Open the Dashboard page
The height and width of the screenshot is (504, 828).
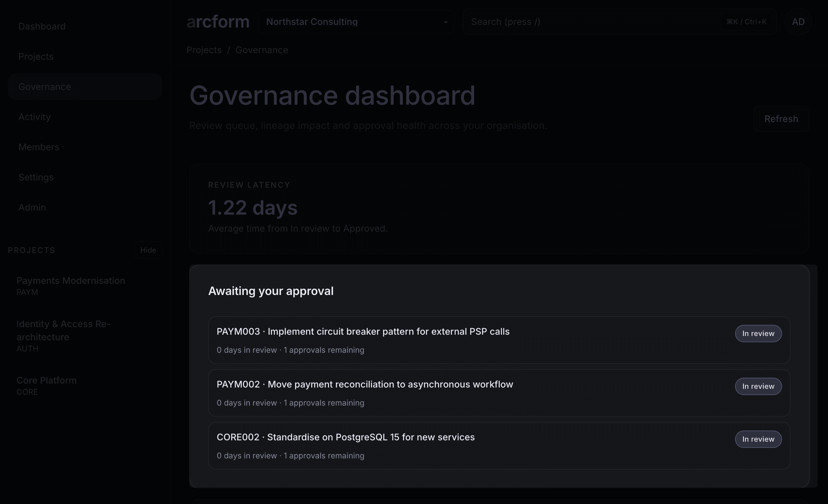pyautogui.click(x=42, y=26)
